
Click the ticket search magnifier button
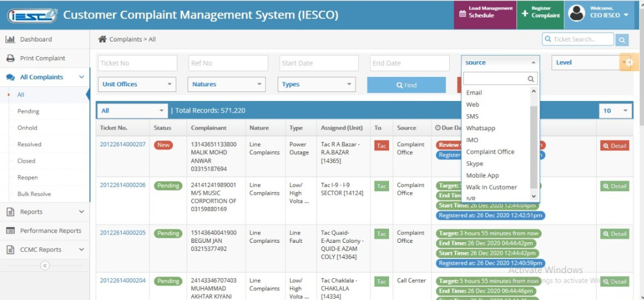pyautogui.click(x=622, y=40)
